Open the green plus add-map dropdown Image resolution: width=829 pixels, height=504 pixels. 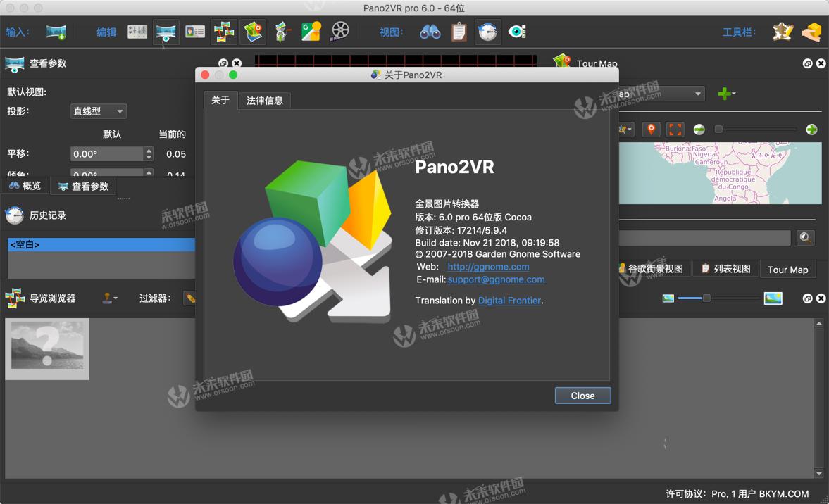click(727, 94)
